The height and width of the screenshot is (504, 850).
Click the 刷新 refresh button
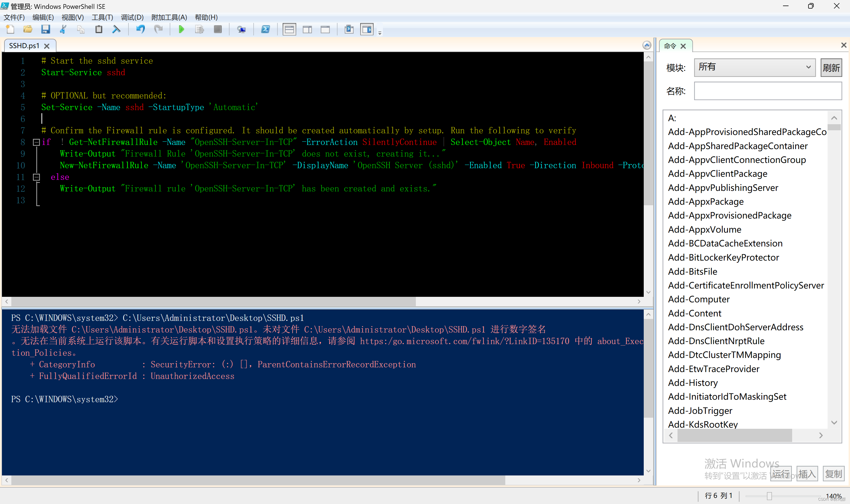(x=831, y=67)
